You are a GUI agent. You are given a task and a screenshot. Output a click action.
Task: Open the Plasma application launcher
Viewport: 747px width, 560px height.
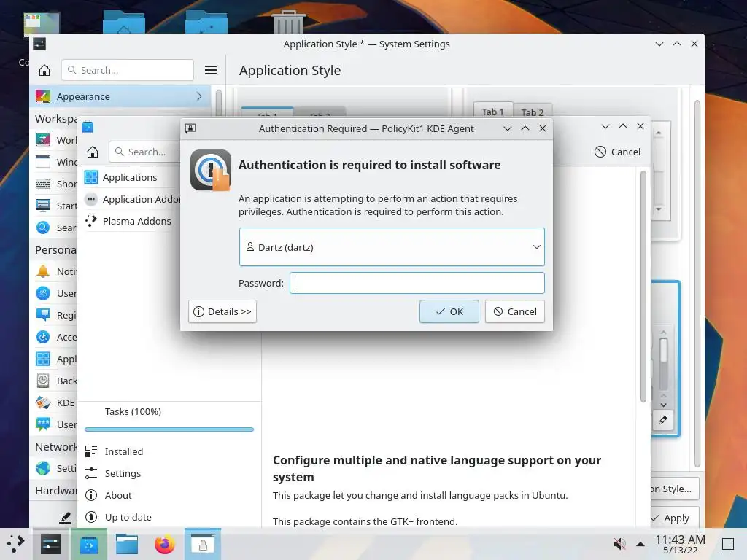pyautogui.click(x=15, y=544)
